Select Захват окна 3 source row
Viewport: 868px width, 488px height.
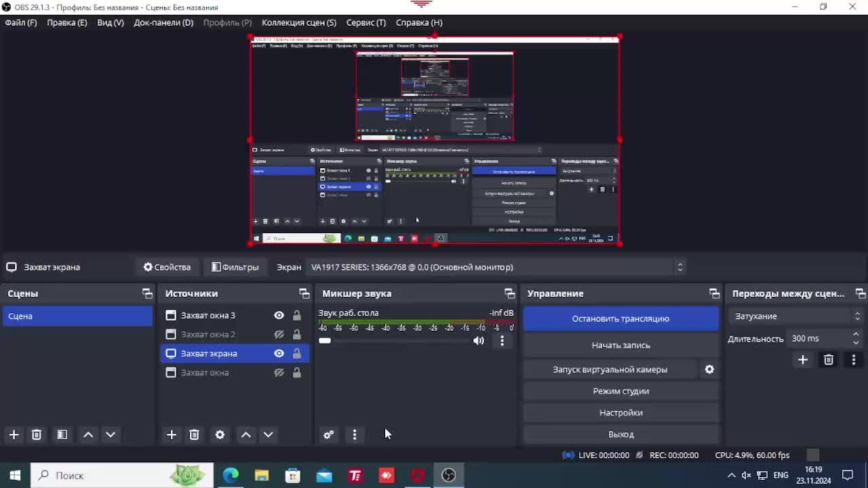(235, 315)
